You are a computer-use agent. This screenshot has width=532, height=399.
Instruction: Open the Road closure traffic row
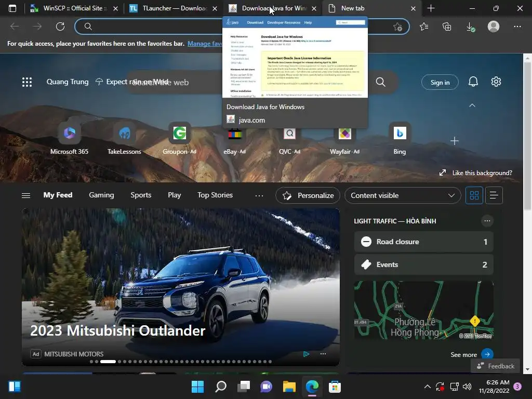423,242
